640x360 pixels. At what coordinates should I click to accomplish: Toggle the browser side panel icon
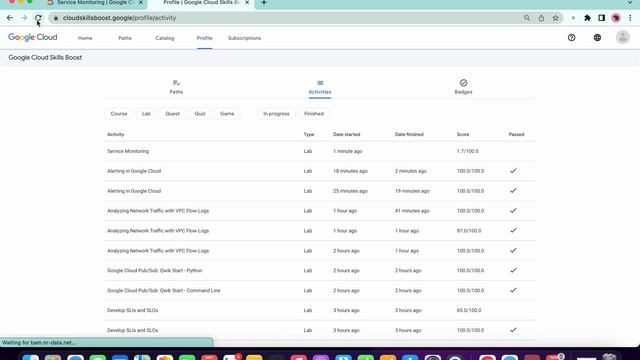[x=602, y=18]
